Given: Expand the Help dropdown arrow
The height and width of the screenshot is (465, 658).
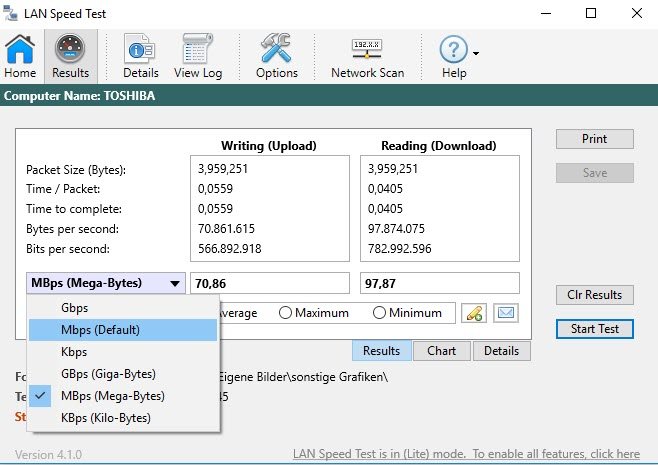Looking at the screenshot, I should 476,52.
